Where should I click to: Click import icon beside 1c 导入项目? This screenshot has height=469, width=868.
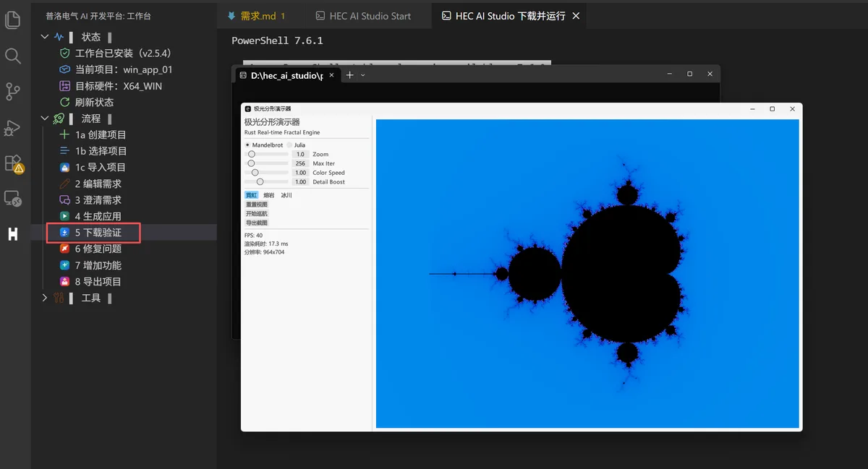coord(64,167)
